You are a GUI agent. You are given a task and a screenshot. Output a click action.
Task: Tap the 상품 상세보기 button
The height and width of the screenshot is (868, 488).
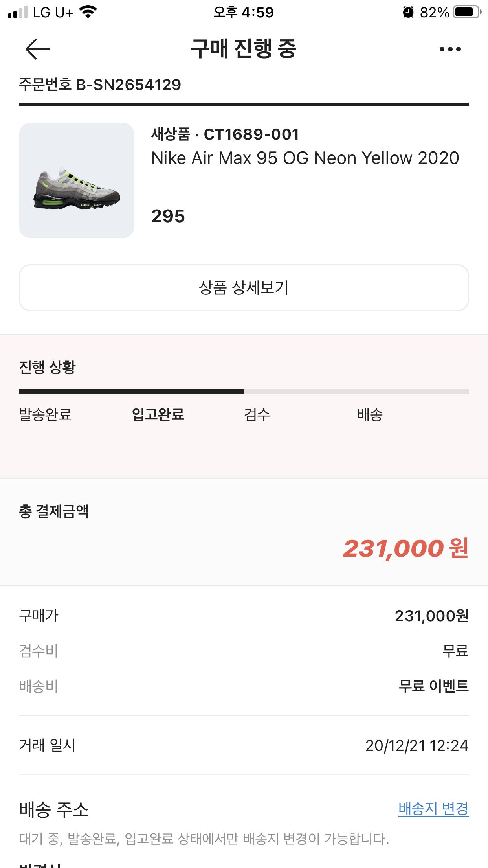click(244, 288)
